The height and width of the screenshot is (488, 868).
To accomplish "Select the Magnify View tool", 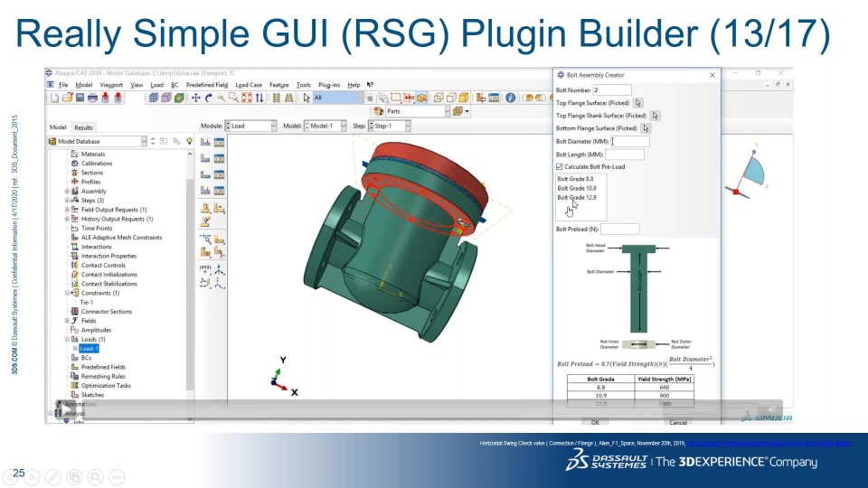I will coord(221,98).
